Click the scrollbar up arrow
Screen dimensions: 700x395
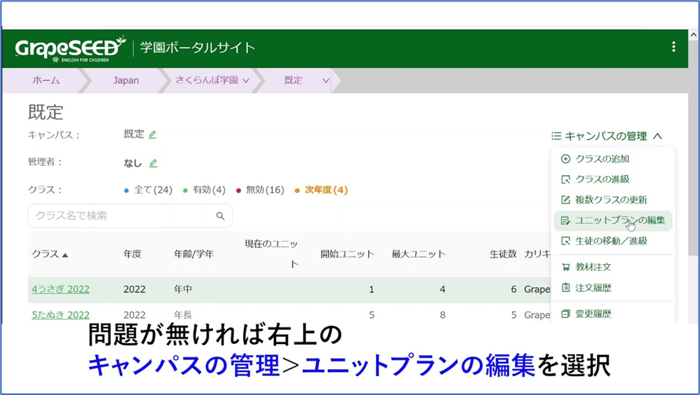(693, 34)
